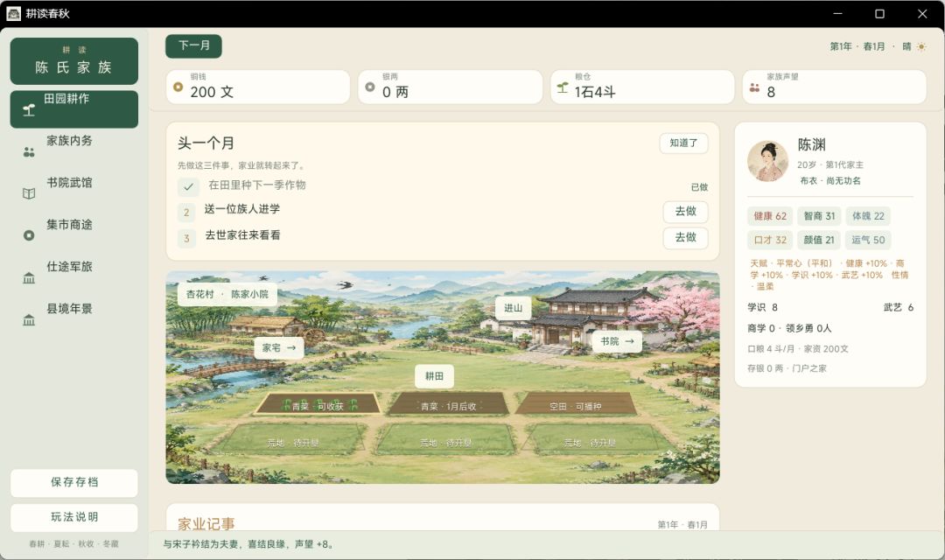The height and width of the screenshot is (560, 945).
Task: Click the building icon beside 县境年景
Action: (28, 320)
